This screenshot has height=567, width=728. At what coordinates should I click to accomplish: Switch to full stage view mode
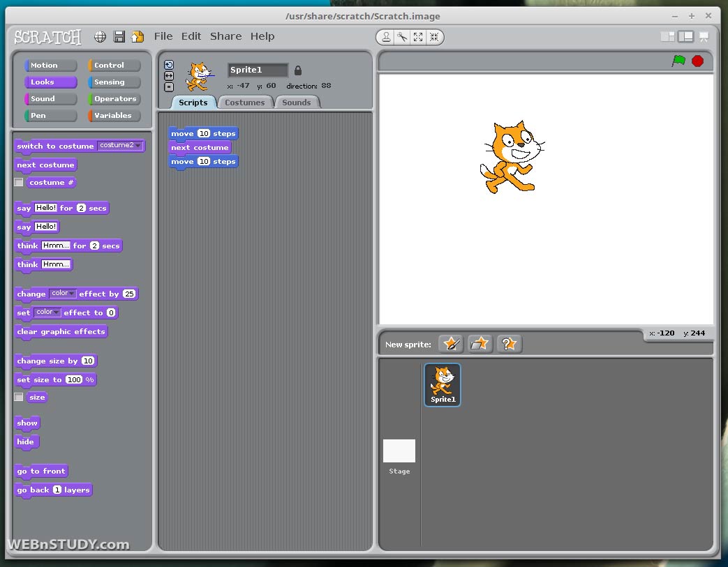pos(685,37)
